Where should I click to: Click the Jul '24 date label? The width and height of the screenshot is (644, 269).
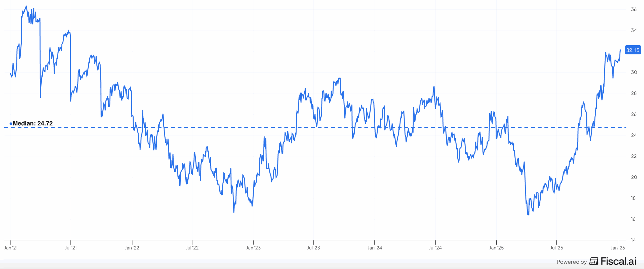coord(435,248)
